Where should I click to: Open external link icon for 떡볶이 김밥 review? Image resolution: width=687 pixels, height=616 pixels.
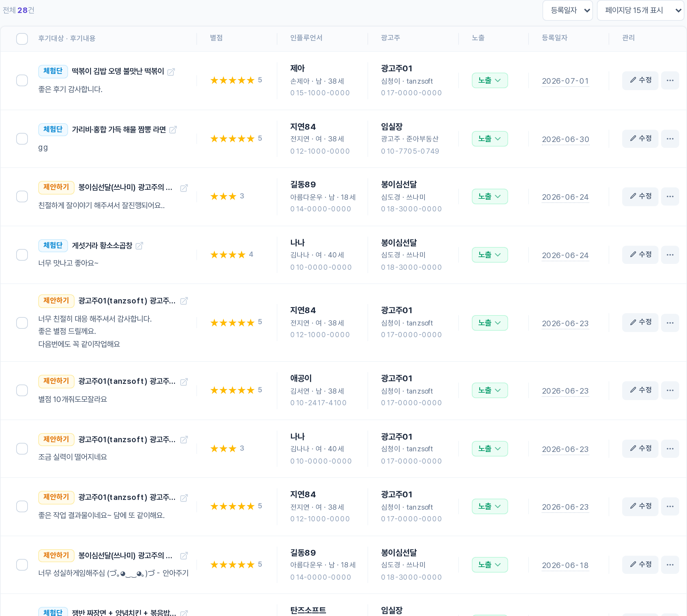(171, 72)
